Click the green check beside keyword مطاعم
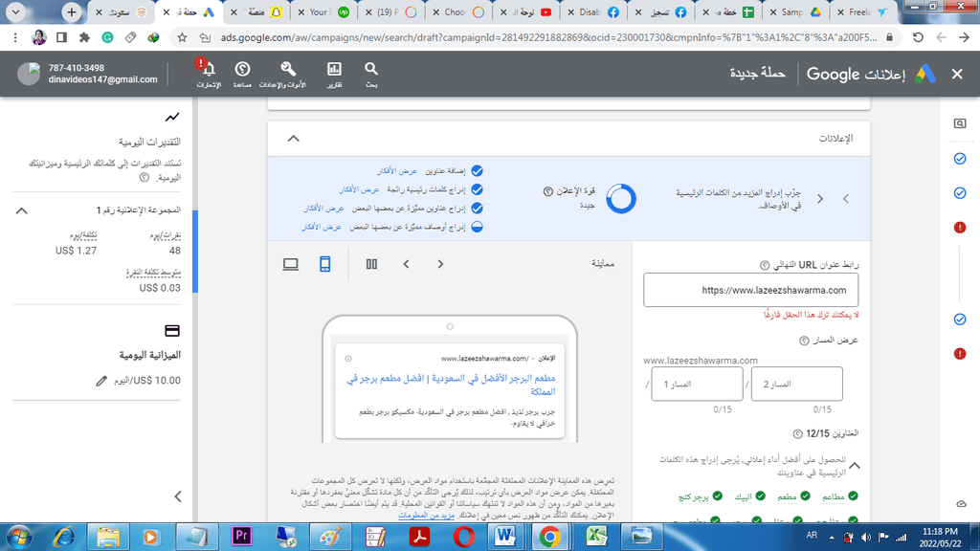980x551 pixels. tap(853, 496)
